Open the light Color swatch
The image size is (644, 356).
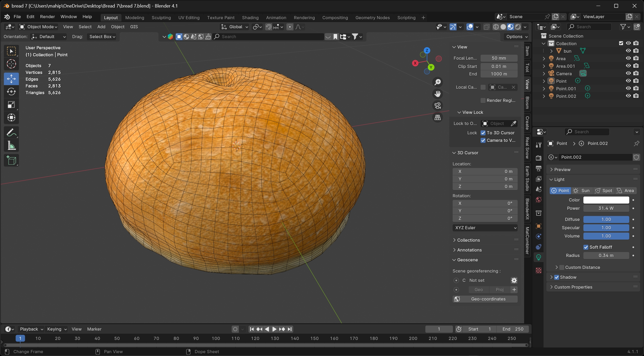(x=606, y=200)
